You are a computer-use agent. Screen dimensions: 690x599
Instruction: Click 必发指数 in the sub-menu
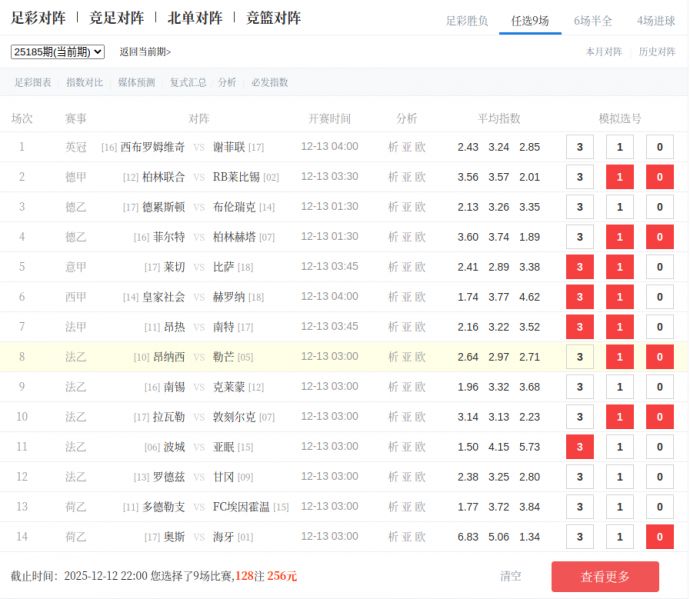point(270,83)
